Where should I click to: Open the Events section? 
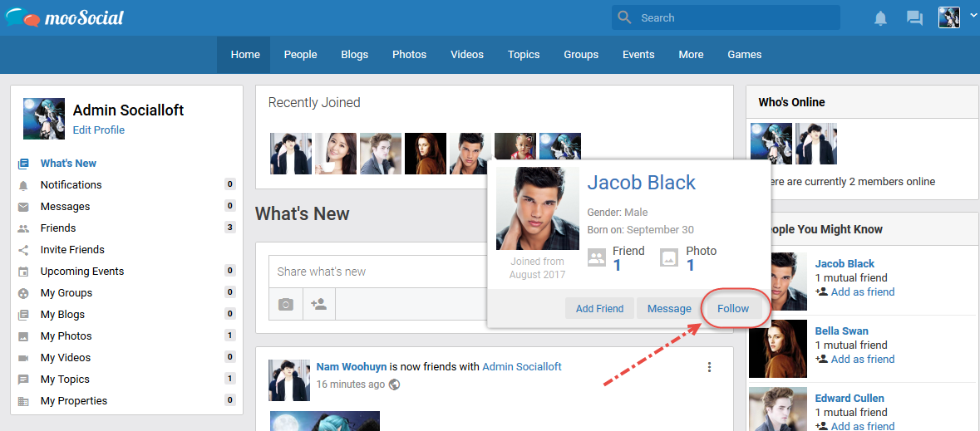(x=638, y=54)
